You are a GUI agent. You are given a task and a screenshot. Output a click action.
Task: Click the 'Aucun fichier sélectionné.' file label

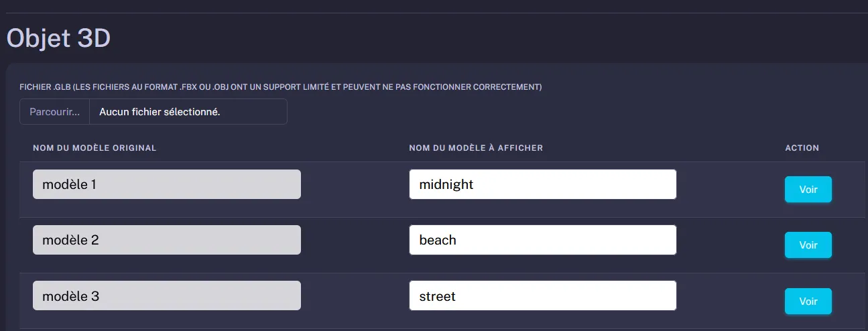[160, 112]
